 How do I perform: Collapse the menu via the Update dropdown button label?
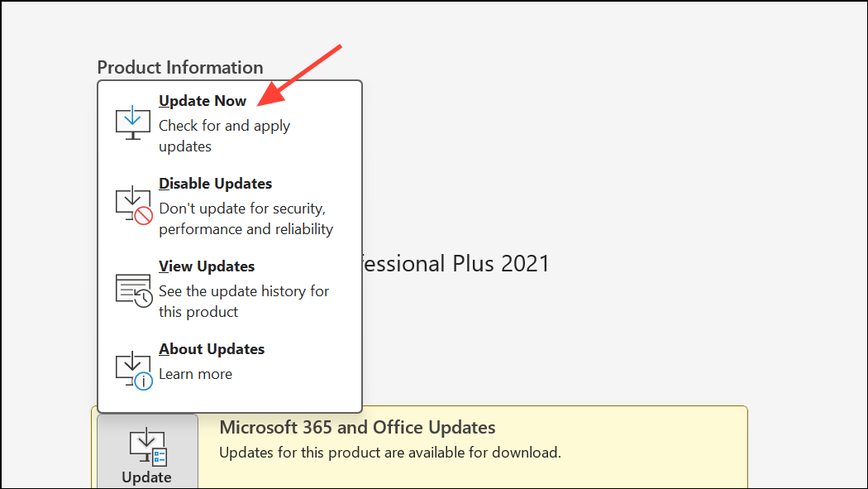point(146,477)
